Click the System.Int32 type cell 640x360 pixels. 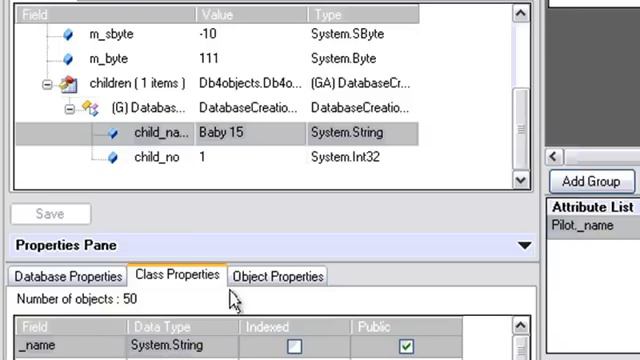pos(345,158)
